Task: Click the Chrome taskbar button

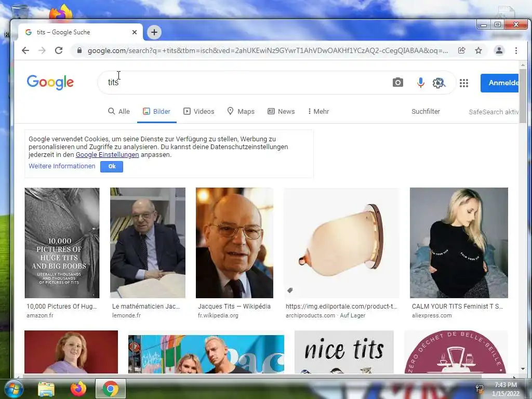Action: pos(111,389)
